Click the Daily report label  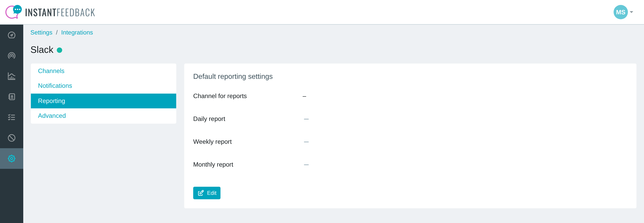(209, 119)
